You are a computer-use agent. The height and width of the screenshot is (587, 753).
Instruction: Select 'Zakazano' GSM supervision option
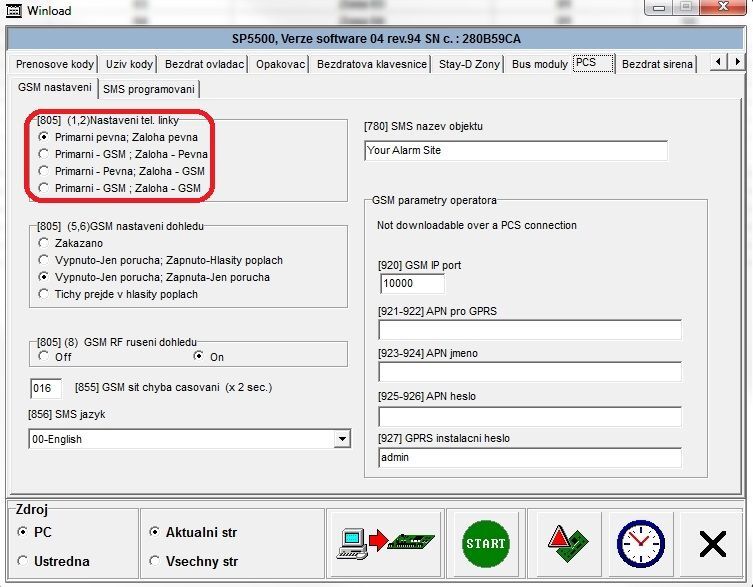coord(43,243)
